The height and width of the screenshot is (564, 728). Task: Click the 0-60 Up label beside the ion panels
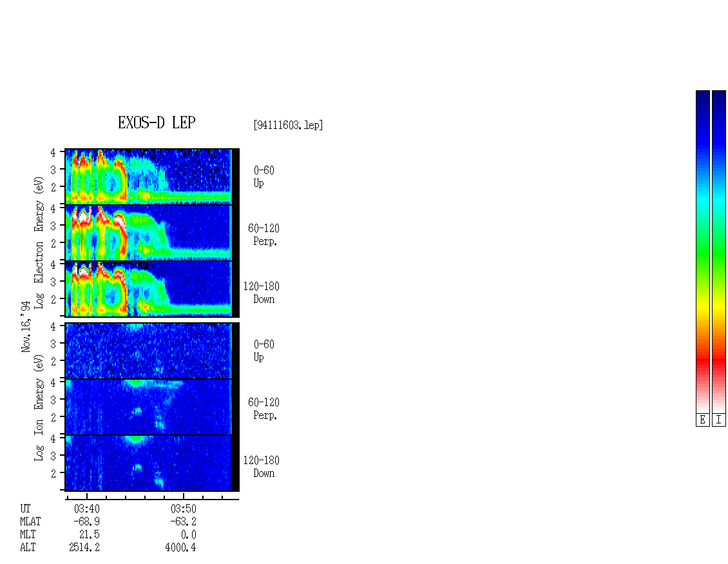pyautogui.click(x=263, y=351)
